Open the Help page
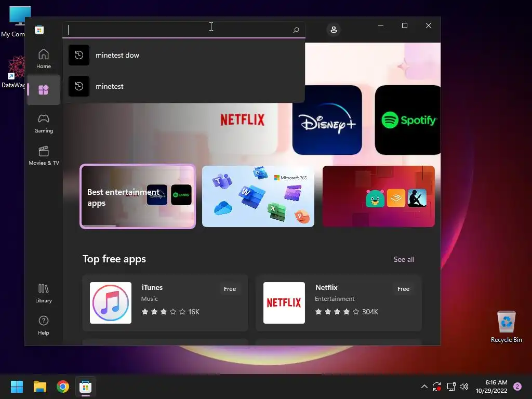 [x=44, y=325]
